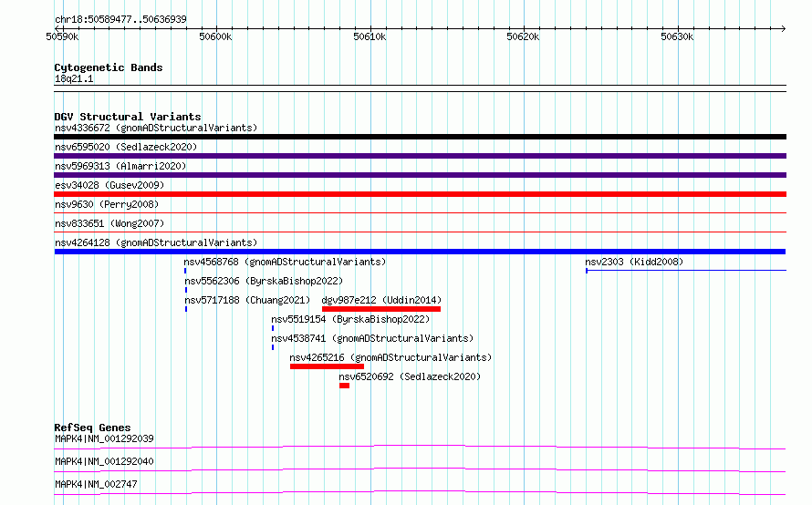This screenshot has height=505, width=812.
Task: Click the magenta NM_001292040 gene line
Action: coord(420,469)
